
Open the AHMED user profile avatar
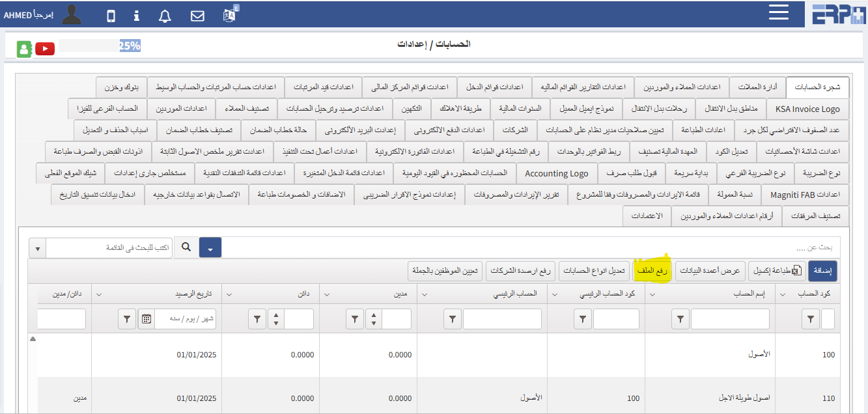[72, 14]
